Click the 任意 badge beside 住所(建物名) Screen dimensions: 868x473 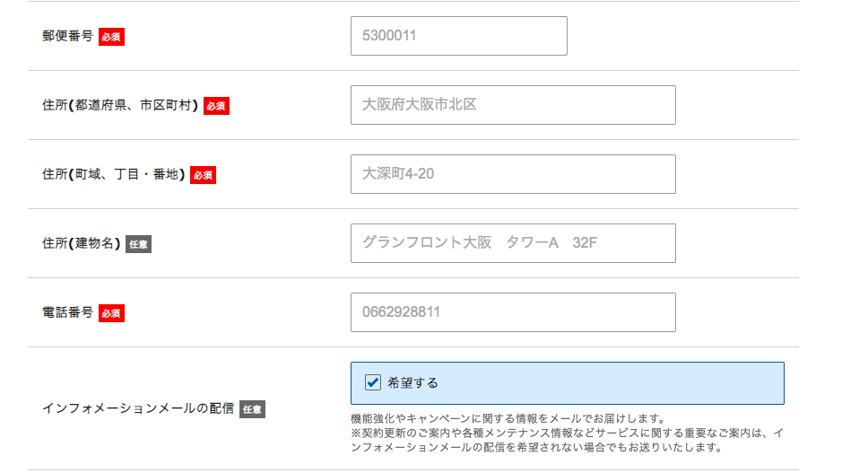[138, 244]
